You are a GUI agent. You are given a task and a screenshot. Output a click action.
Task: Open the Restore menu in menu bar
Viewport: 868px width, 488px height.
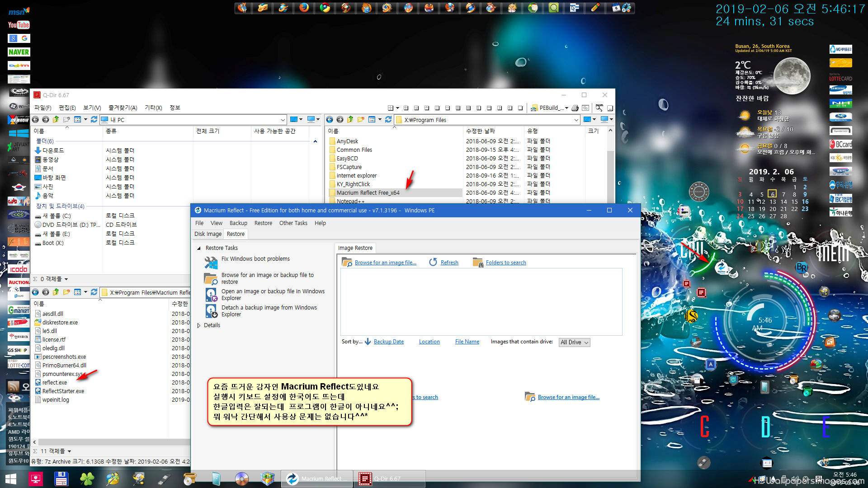click(x=263, y=223)
